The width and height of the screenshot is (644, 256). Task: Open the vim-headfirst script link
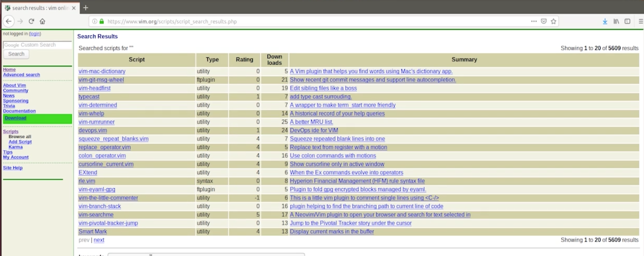(95, 88)
